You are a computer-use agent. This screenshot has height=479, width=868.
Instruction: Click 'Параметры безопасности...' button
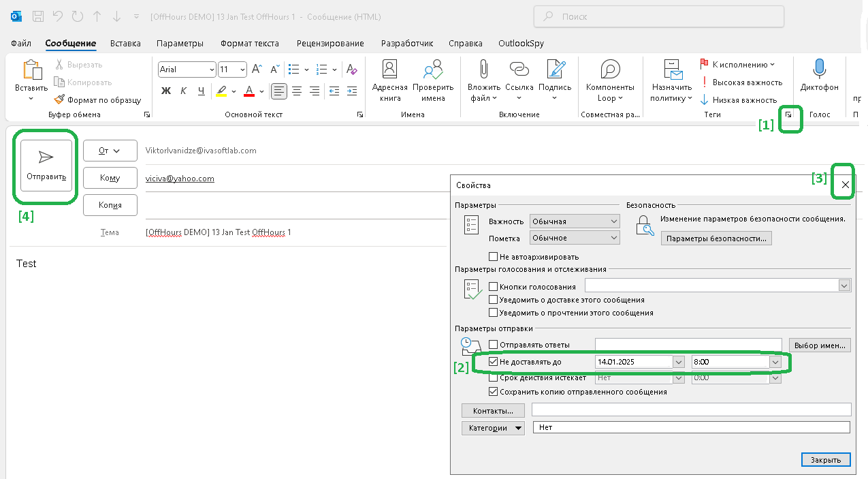(716, 238)
